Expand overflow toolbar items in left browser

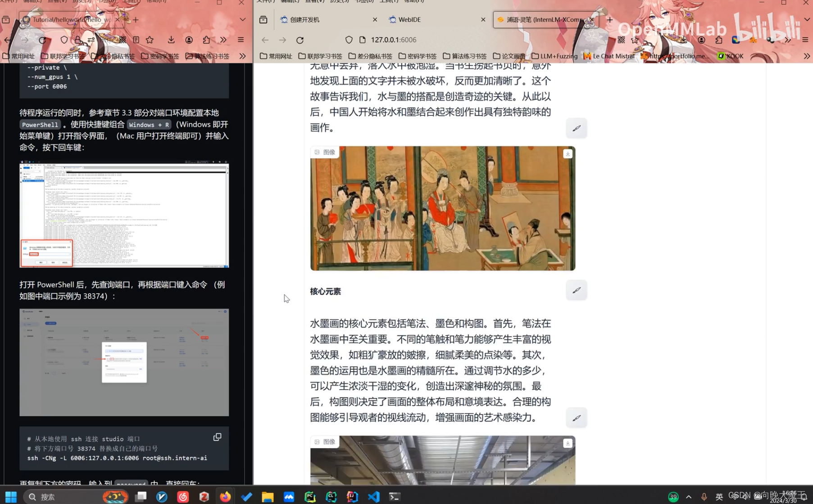tap(223, 40)
